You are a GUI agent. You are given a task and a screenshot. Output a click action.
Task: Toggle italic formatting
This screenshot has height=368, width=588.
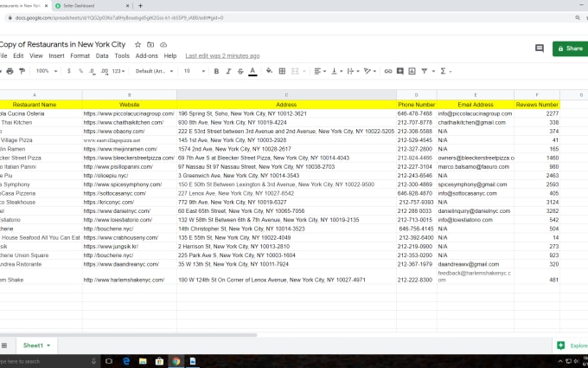228,71
